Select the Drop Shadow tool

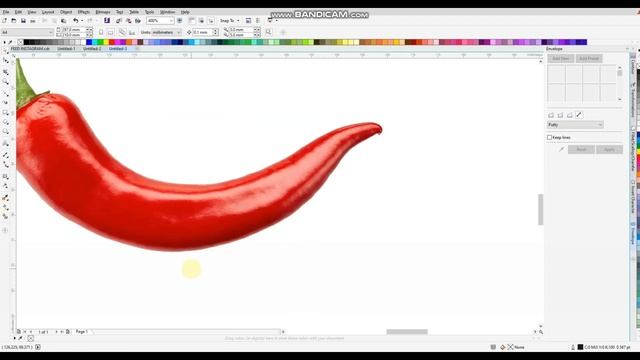click(x=6, y=176)
